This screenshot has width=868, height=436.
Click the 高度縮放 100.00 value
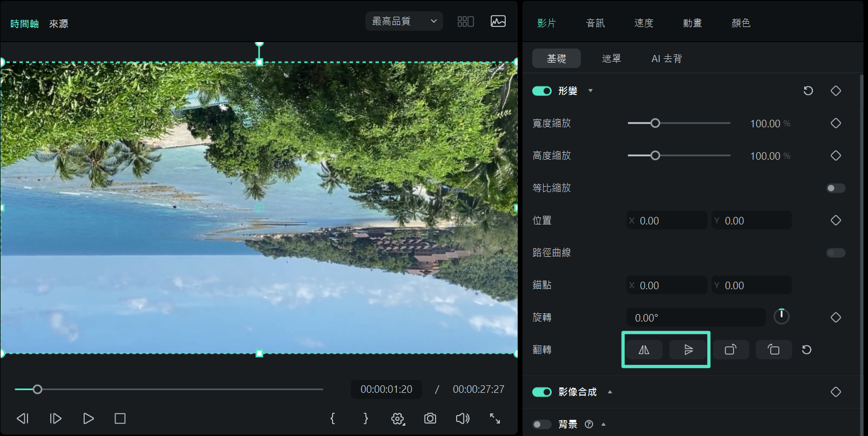[765, 156]
